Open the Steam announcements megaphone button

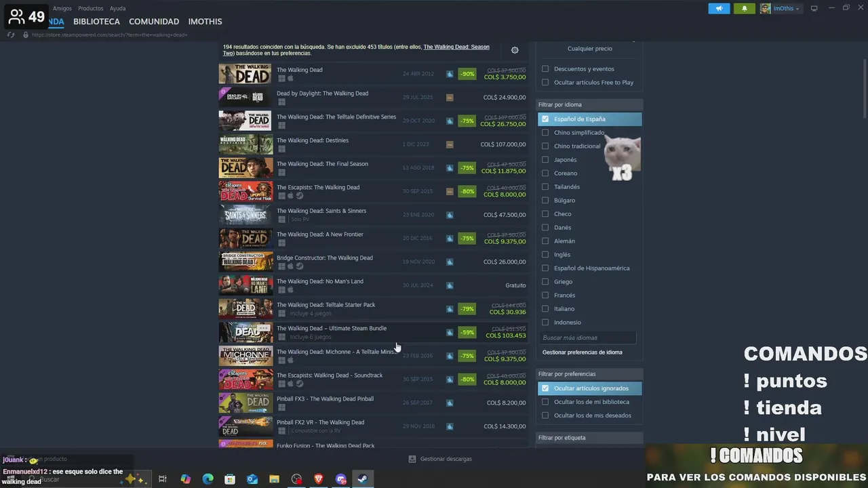(x=719, y=9)
